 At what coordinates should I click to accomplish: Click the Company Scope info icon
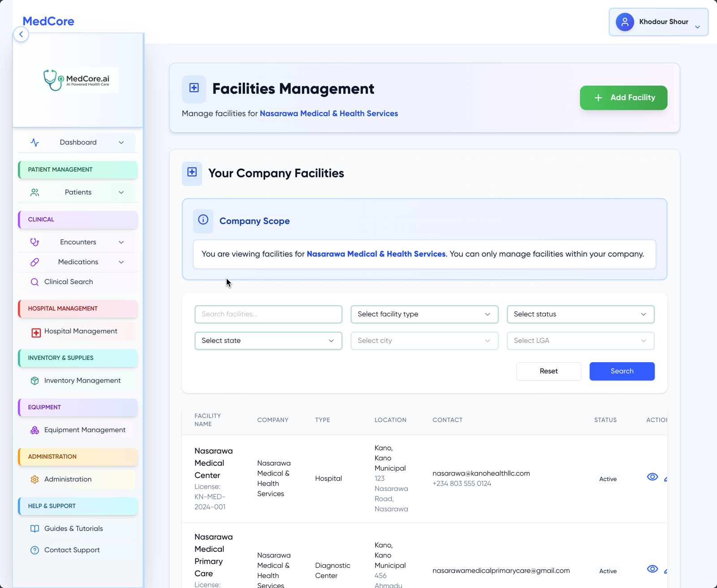pos(203,220)
